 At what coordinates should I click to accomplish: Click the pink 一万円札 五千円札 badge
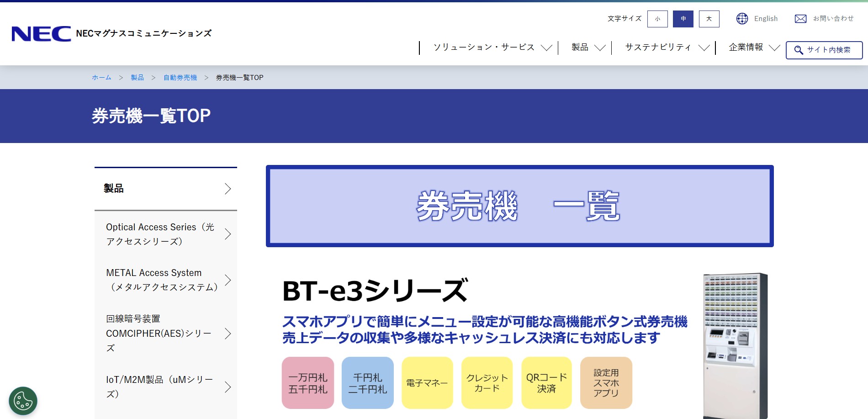tap(308, 383)
